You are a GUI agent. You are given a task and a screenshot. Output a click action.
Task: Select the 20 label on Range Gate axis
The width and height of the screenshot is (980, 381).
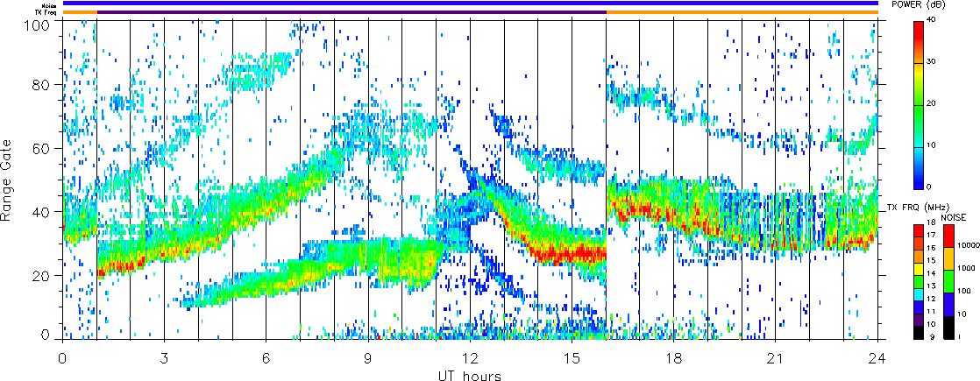tap(42, 275)
